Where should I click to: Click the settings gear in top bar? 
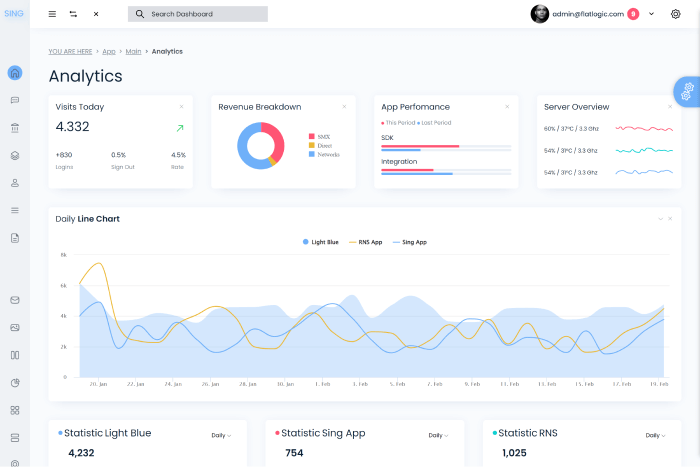coord(675,14)
